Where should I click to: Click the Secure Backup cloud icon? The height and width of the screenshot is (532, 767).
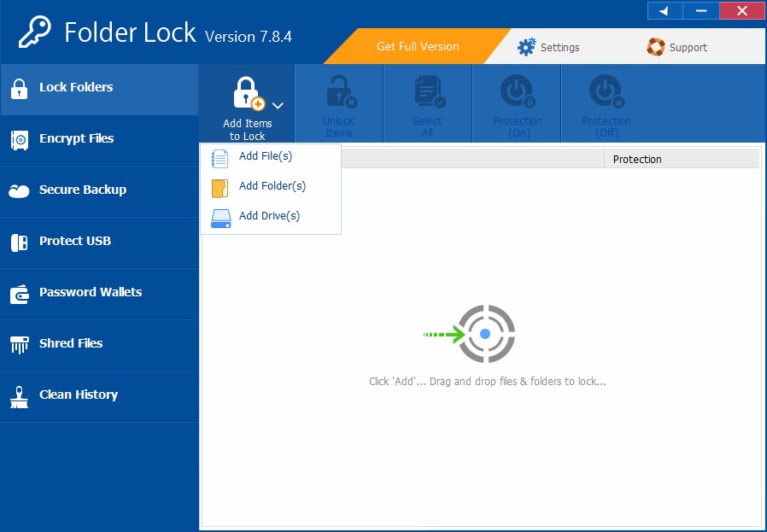tap(19, 191)
